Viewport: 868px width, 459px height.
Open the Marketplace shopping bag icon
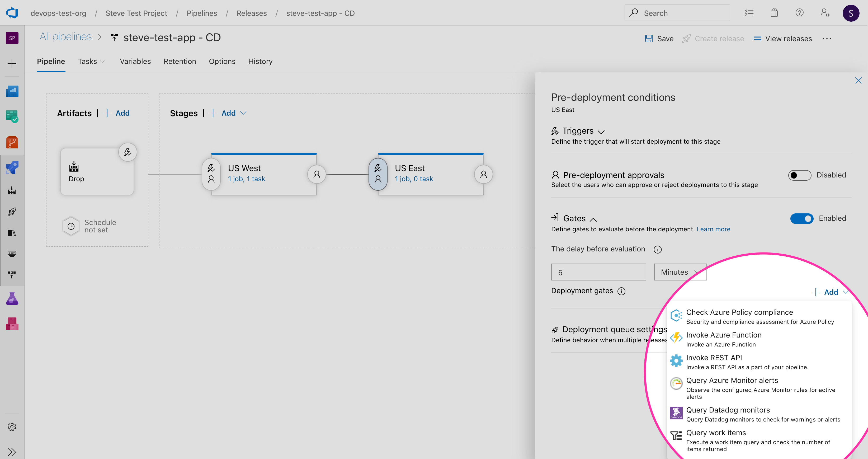click(x=774, y=12)
